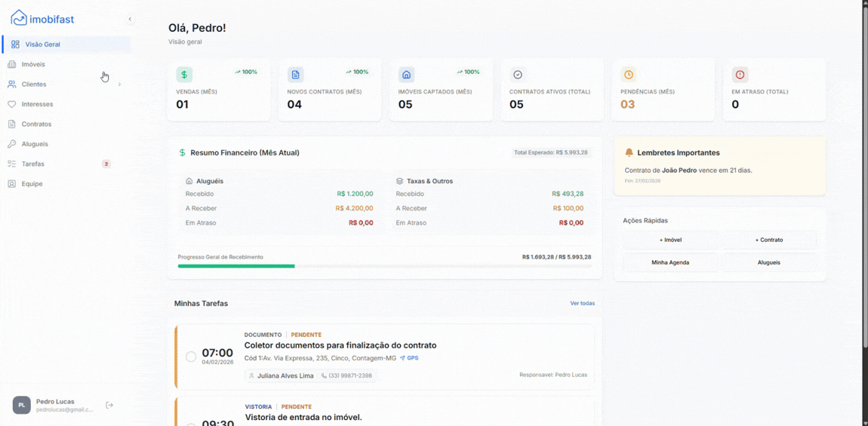Click Ver todas link in Minhas Tarefas

tap(582, 303)
